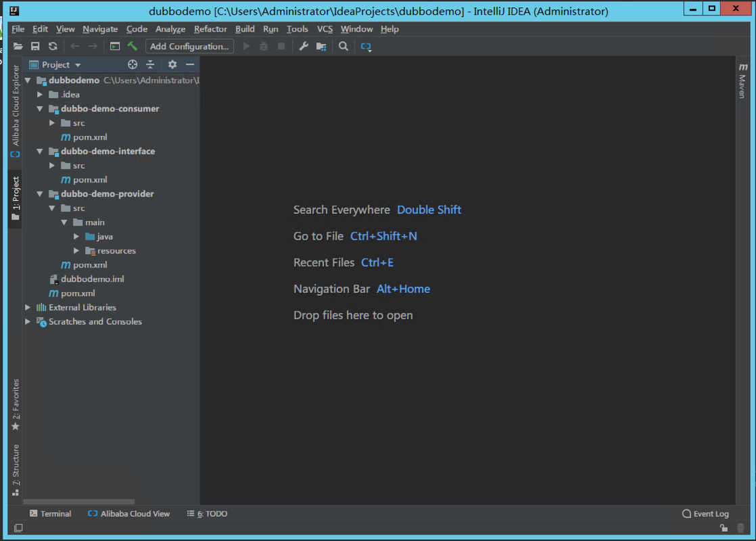The height and width of the screenshot is (541, 756).
Task: Collapse the dubbo-demo-provider module
Action: click(x=40, y=194)
